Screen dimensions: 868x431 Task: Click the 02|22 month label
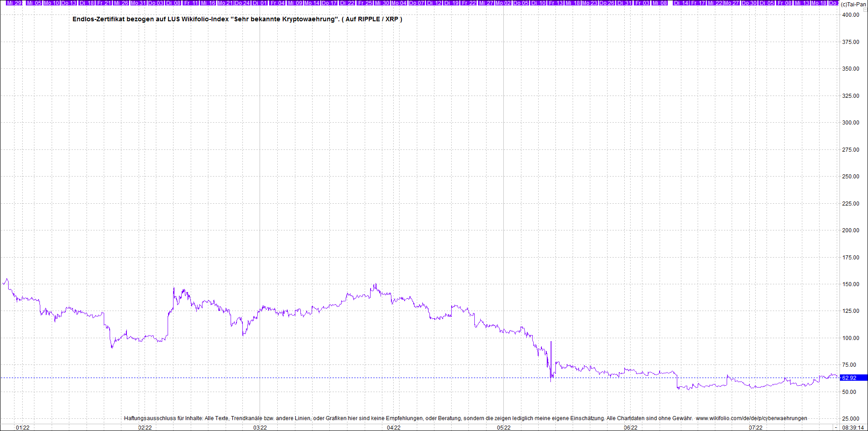coord(145,427)
